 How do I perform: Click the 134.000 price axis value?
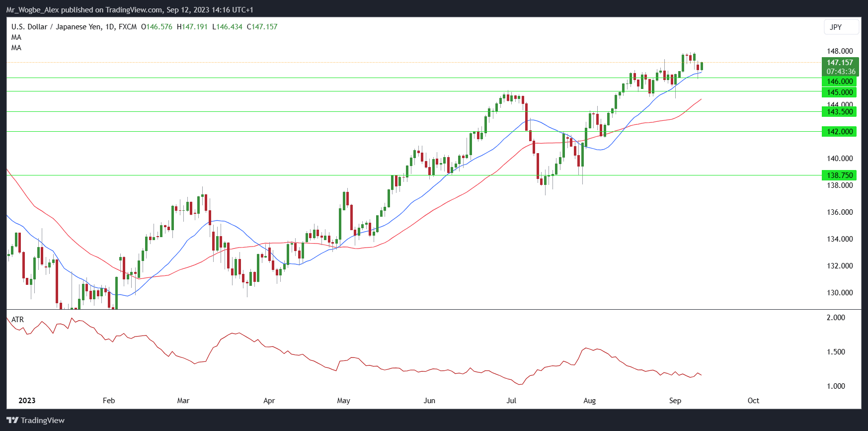pyautogui.click(x=840, y=239)
